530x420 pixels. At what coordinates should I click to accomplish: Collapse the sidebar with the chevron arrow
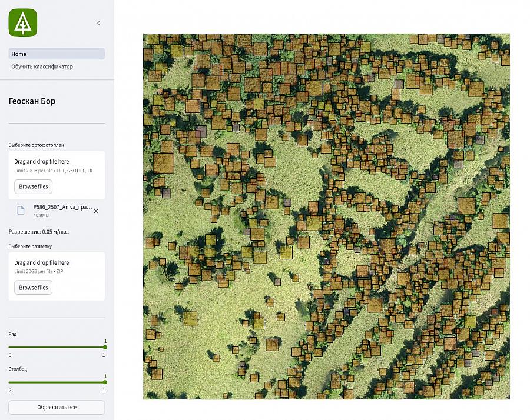tap(98, 23)
